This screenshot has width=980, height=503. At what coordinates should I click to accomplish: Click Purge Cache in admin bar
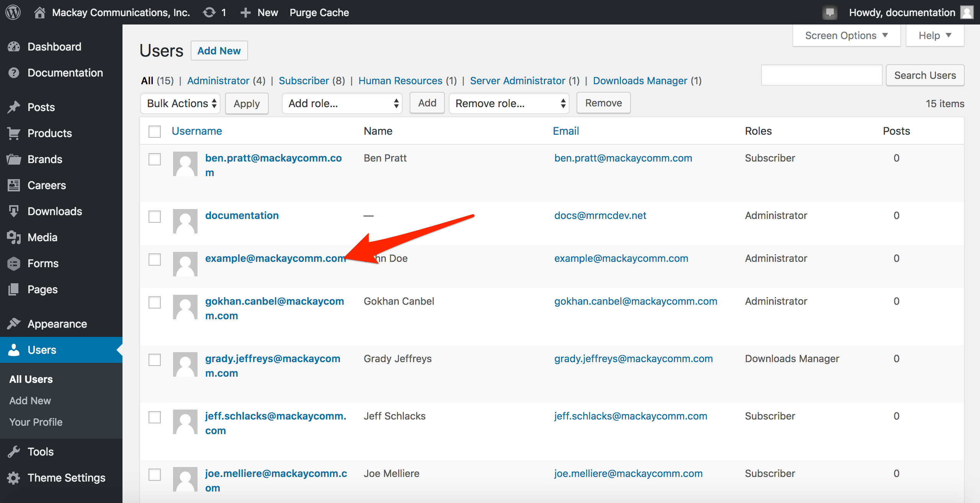coord(319,13)
